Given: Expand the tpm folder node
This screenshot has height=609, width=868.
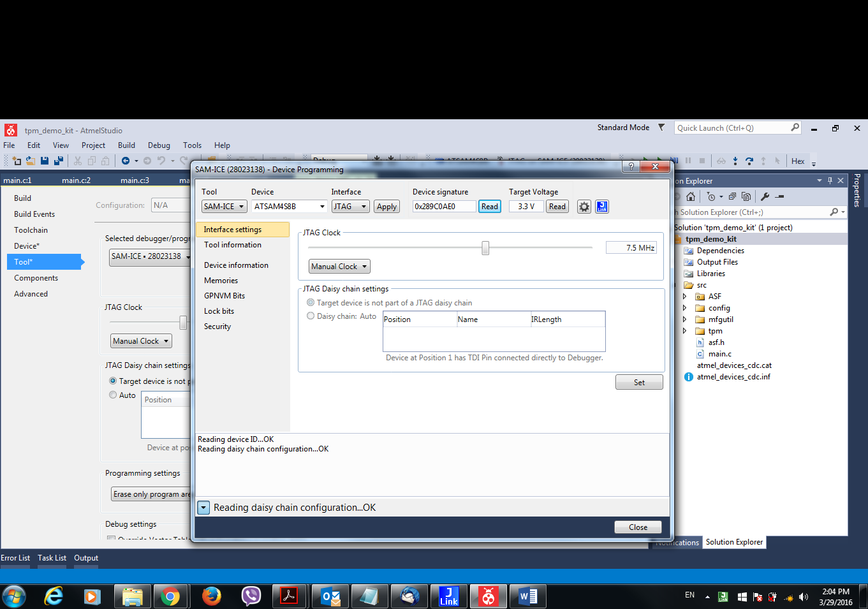Looking at the screenshot, I should [685, 331].
